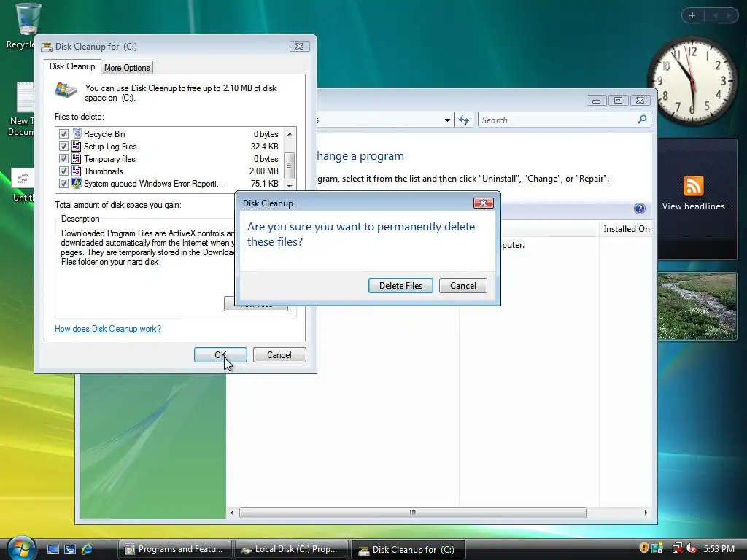Screen dimensions: 747x560
Task: Select the Setup Log Files icon
Action: 77,146
